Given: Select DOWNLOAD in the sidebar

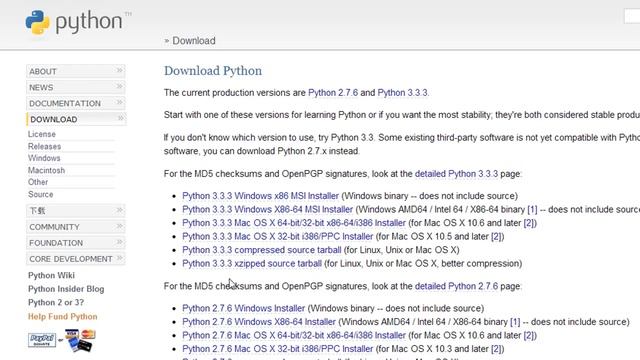Looking at the screenshot, I should coord(76,119).
